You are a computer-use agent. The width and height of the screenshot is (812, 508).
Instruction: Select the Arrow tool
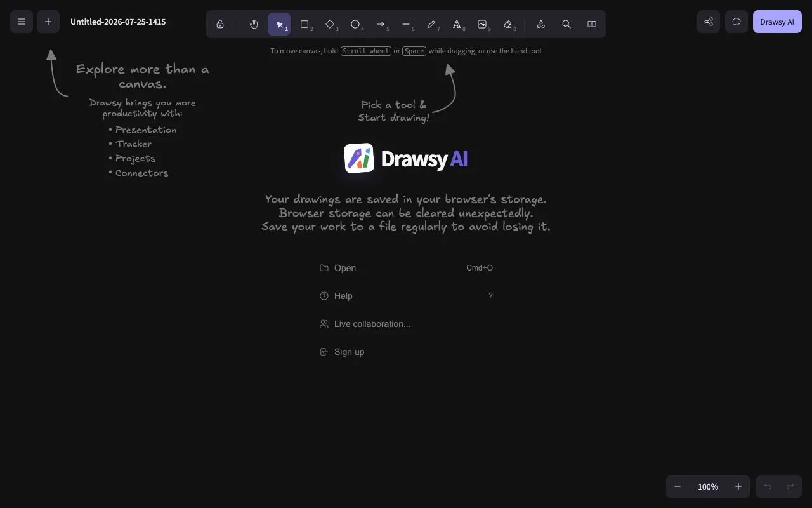click(x=381, y=24)
